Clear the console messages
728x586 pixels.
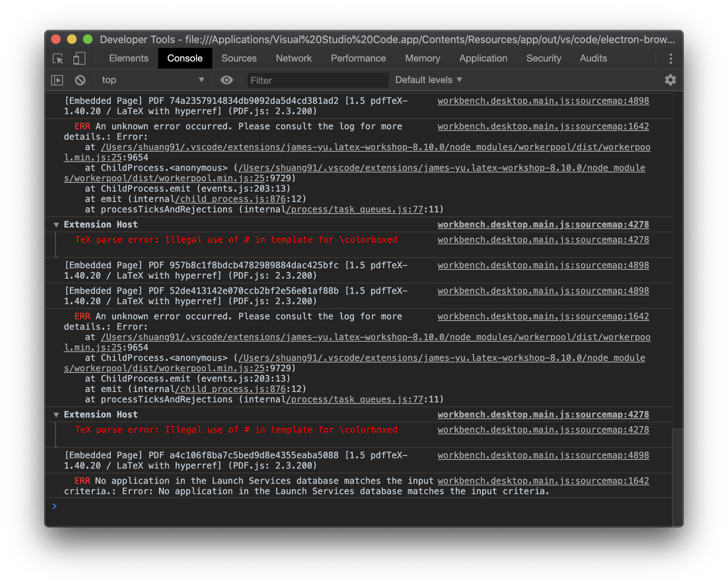[x=80, y=80]
